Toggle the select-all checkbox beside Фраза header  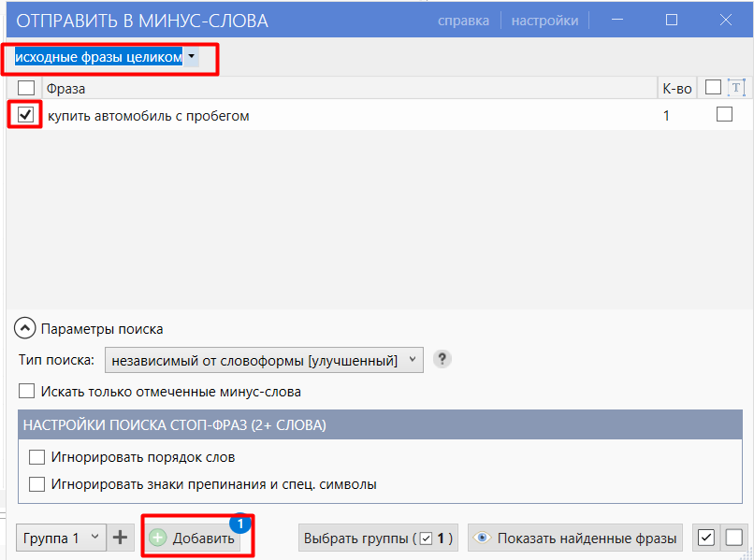(x=26, y=88)
